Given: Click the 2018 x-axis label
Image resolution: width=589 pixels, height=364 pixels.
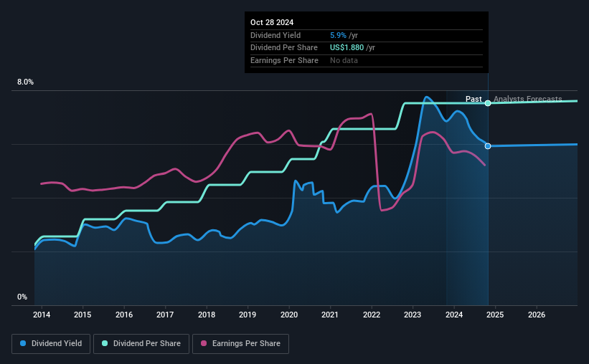Looking at the screenshot, I should click(207, 315).
